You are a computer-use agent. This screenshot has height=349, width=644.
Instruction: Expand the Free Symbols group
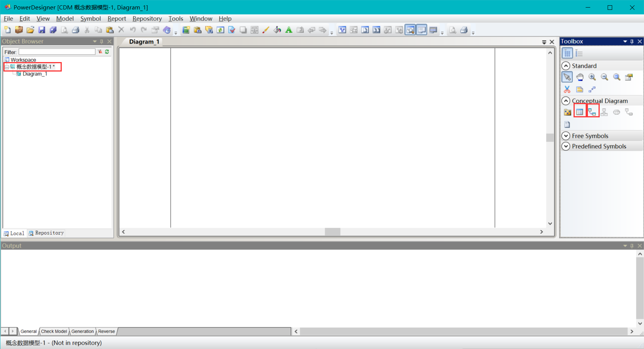566,136
